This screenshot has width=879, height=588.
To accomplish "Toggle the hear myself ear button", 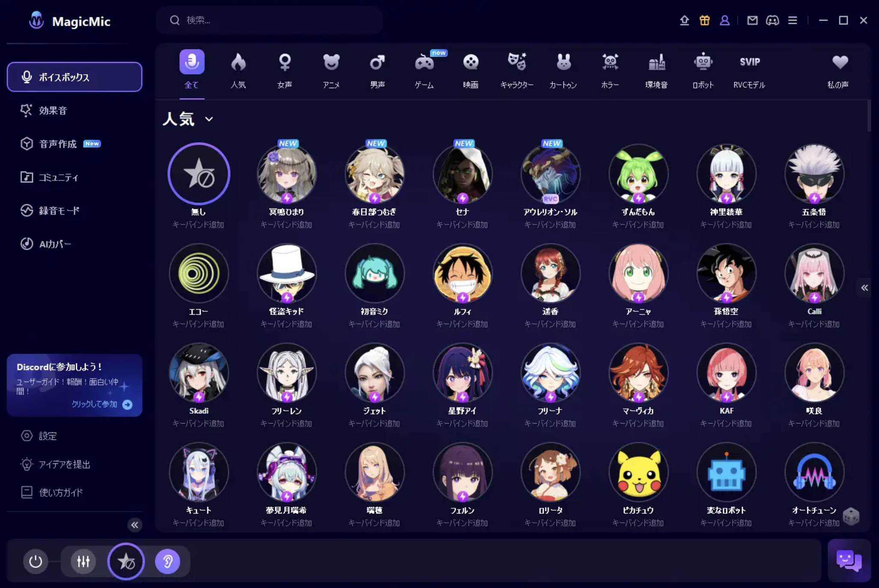I will click(x=167, y=561).
